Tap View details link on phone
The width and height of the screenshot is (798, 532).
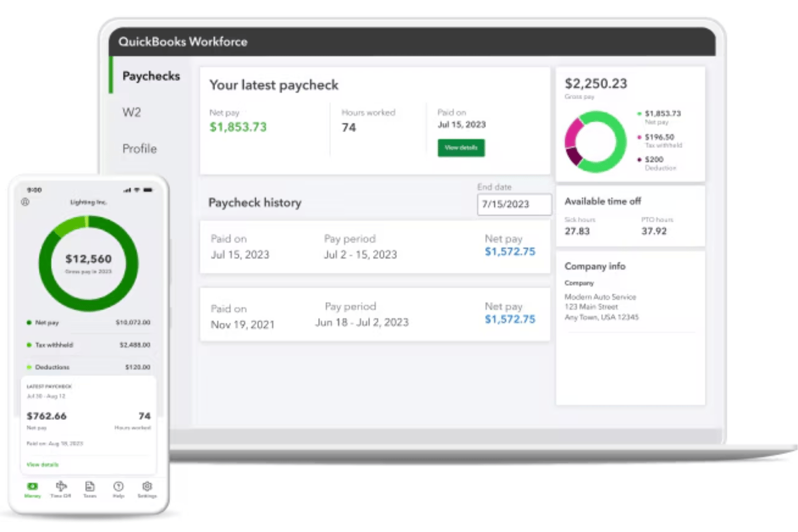click(x=43, y=465)
